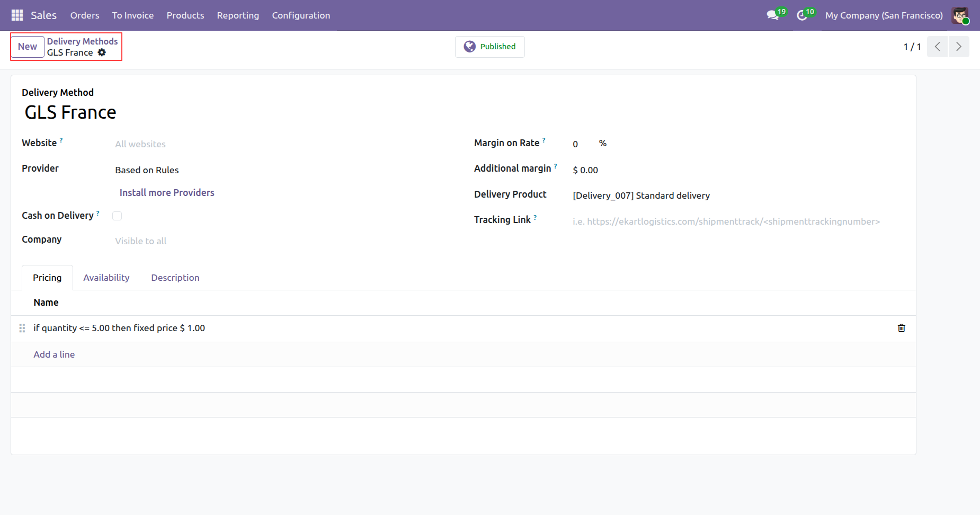Click the user avatar icon

[960, 15]
